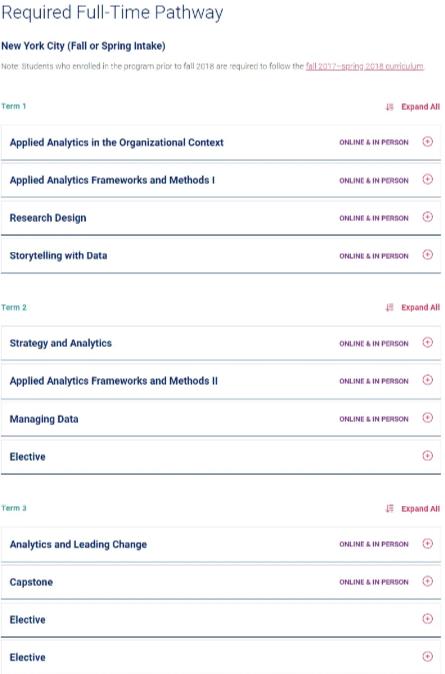Expand all Term 1 courses
Screen dimensions: 445x674
(x=420, y=107)
